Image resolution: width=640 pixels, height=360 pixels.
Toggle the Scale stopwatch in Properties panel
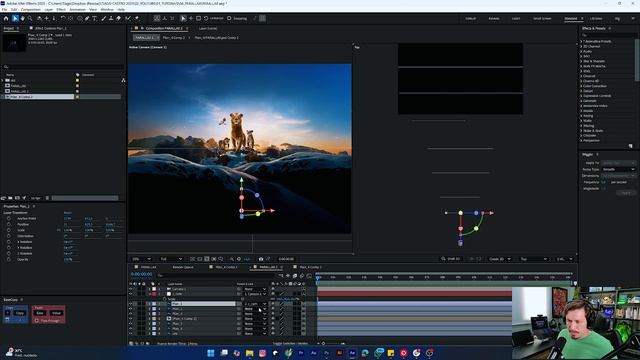pos(9,230)
